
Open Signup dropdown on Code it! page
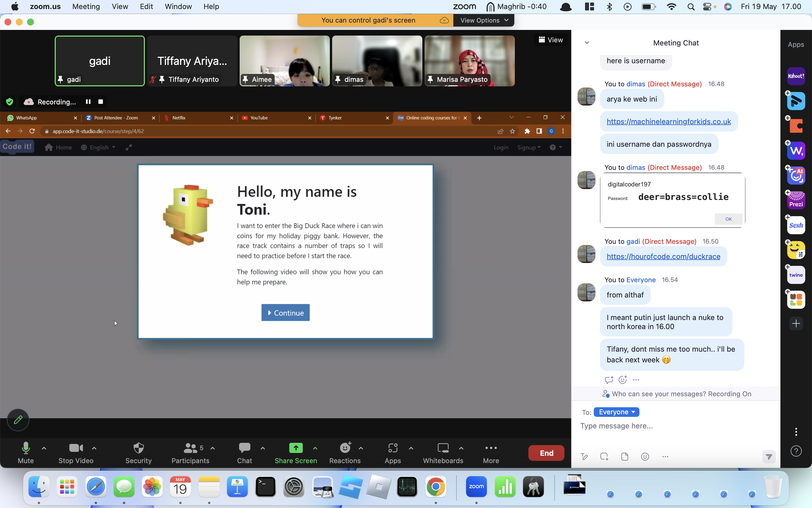click(x=529, y=148)
